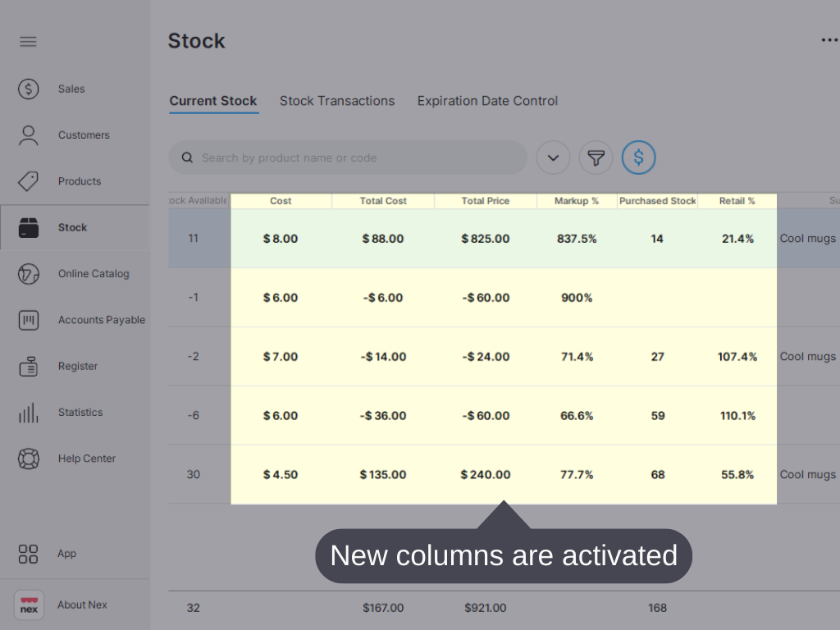Select the Current Stock tab label

(x=213, y=100)
